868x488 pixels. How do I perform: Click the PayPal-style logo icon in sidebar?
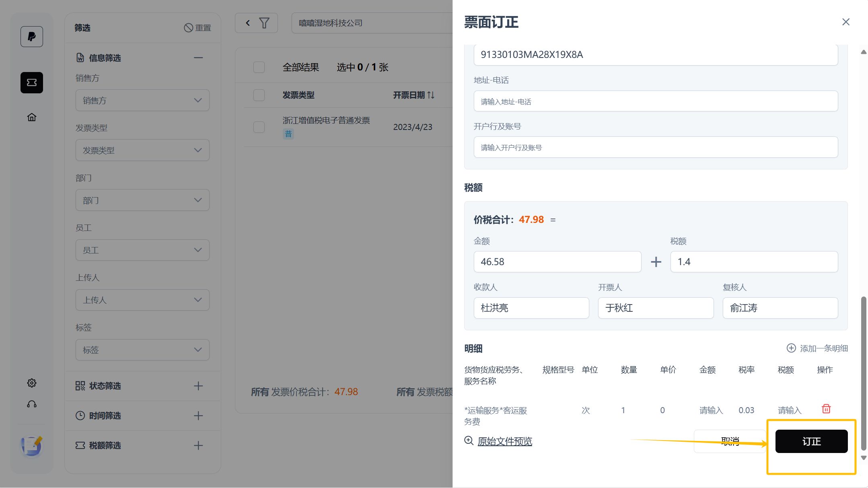point(32,37)
